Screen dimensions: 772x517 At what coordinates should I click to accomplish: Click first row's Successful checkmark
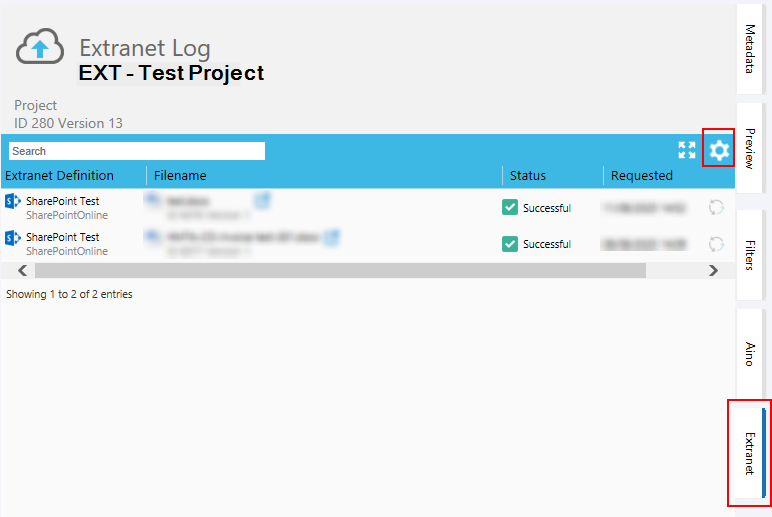tap(510, 208)
